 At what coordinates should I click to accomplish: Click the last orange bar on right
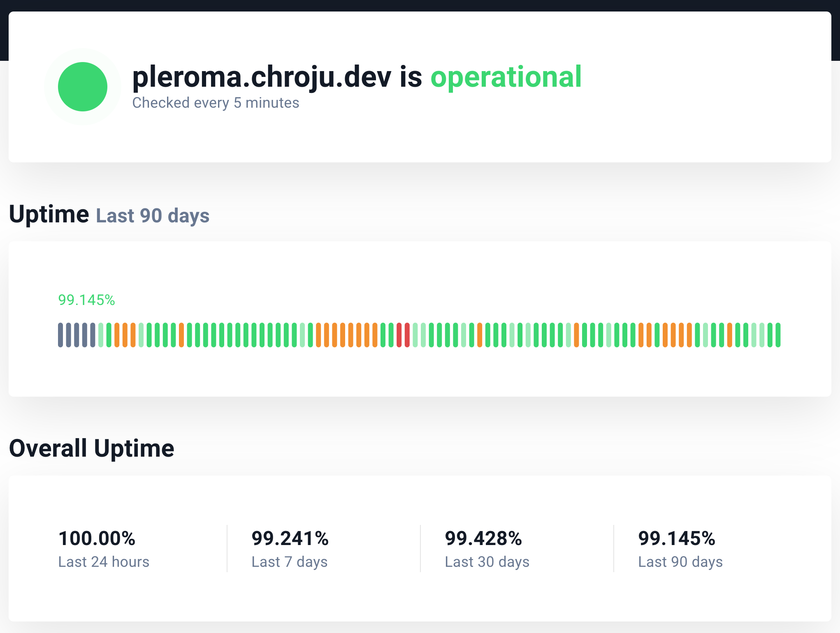coord(730,335)
